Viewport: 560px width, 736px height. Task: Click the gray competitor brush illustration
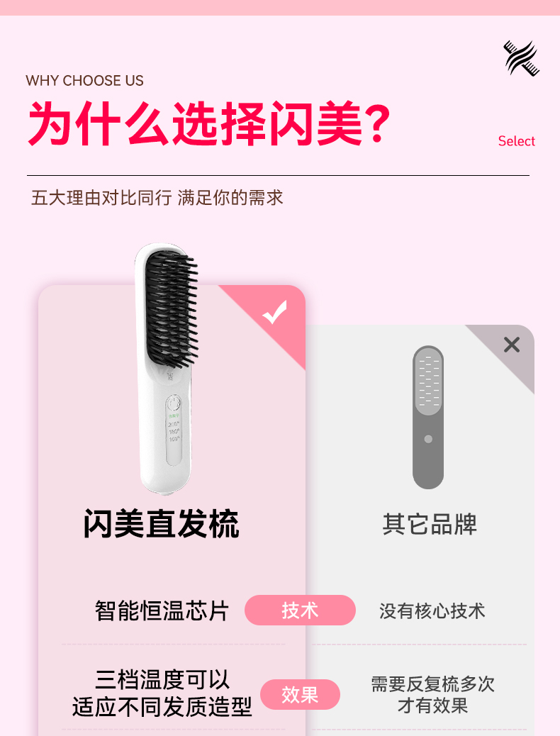coord(428,418)
